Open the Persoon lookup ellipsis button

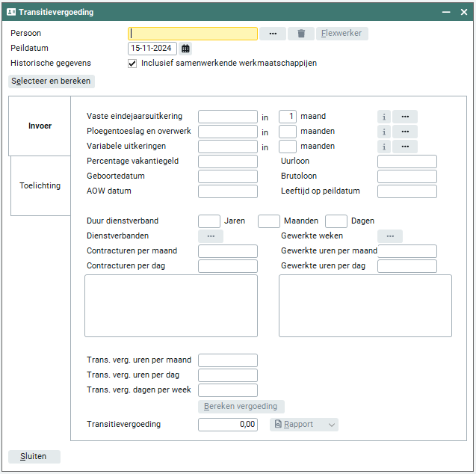tap(273, 34)
